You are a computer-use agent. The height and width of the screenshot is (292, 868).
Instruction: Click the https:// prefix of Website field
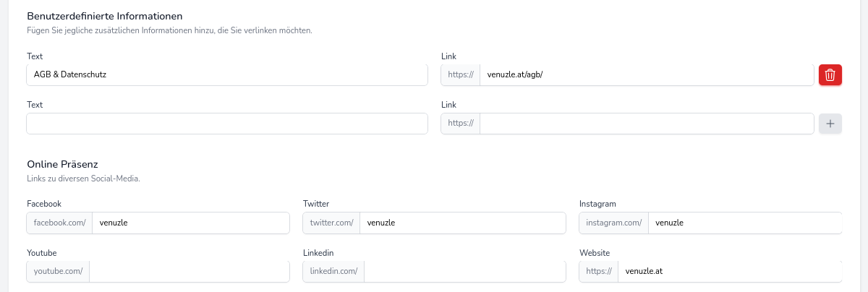(599, 272)
